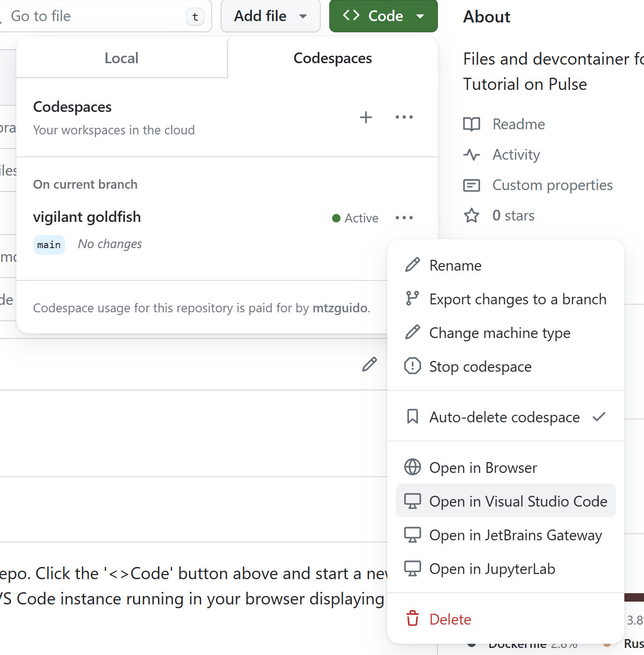The width and height of the screenshot is (644, 655).
Task: Click the branch icon for Export changes
Action: click(413, 298)
